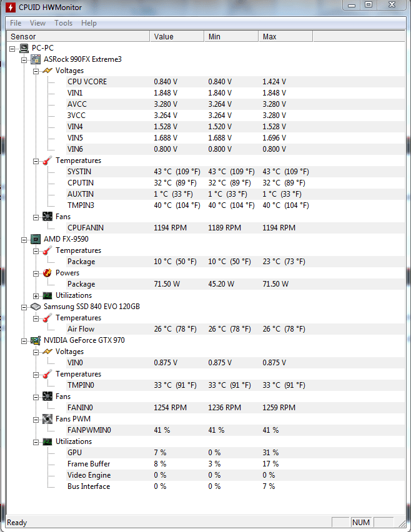Click the Sensor column header
The width and height of the screenshot is (411, 532).
click(79, 36)
